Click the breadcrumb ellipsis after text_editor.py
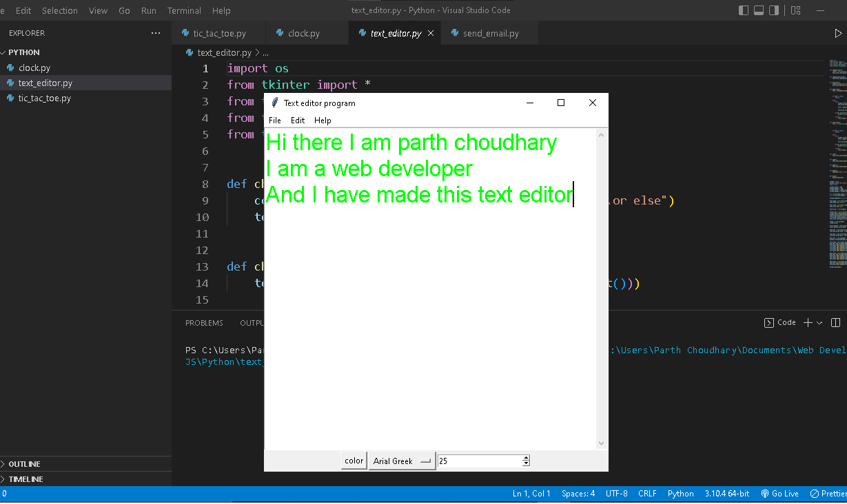 (x=265, y=52)
